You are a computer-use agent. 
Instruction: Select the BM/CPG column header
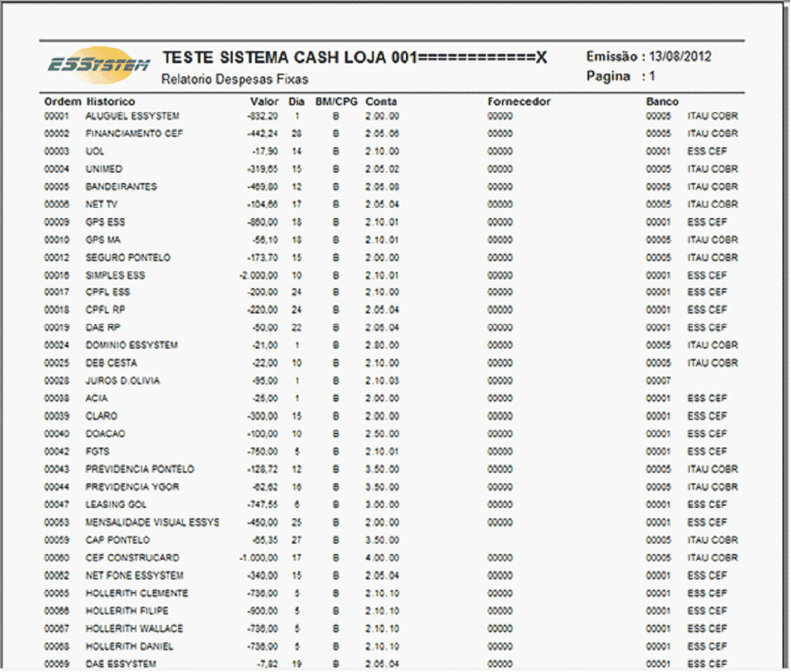pyautogui.click(x=336, y=102)
